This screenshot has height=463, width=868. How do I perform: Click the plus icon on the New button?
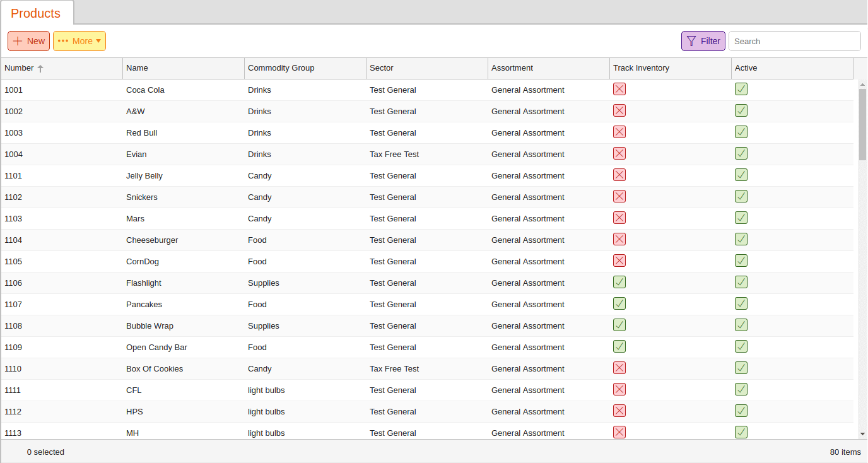[16, 40]
